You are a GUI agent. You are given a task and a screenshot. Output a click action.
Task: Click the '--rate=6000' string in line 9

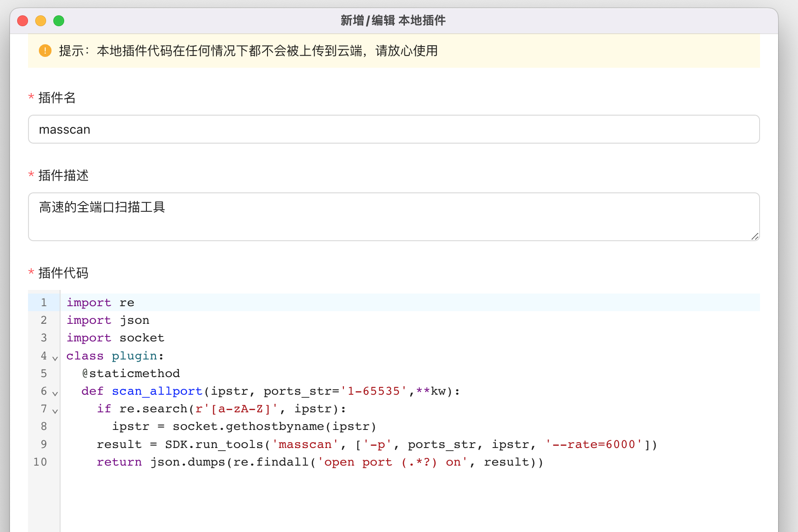(x=594, y=444)
